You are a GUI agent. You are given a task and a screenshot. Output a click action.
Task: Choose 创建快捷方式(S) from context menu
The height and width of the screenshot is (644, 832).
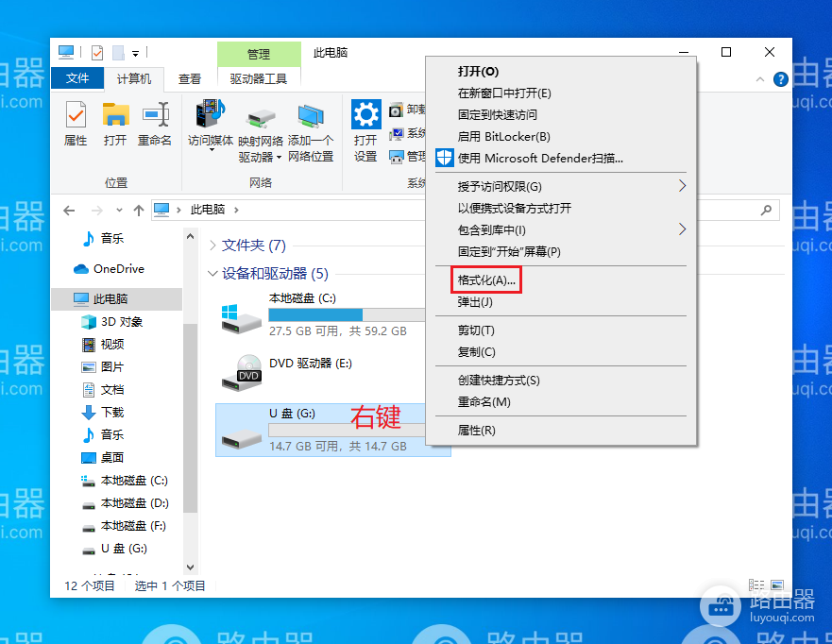point(561,381)
